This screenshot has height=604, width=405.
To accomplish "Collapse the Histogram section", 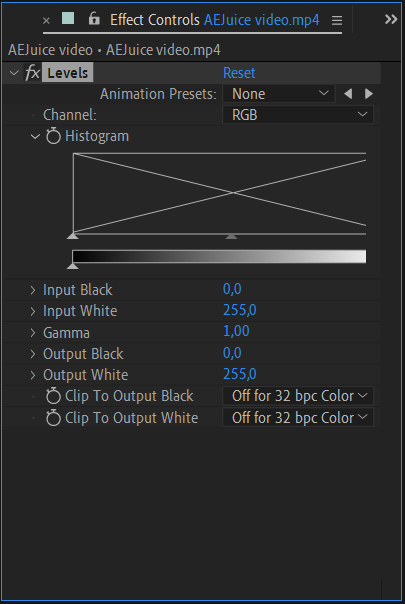I will point(35,136).
